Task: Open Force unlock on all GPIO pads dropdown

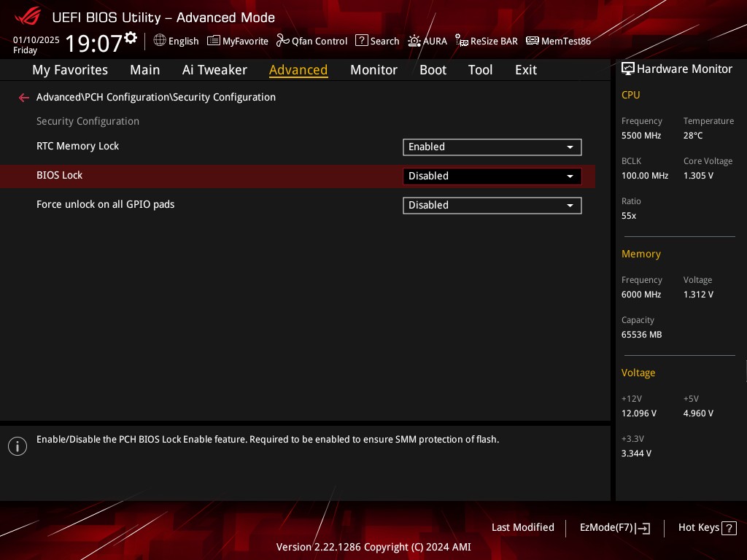Action: click(x=492, y=205)
